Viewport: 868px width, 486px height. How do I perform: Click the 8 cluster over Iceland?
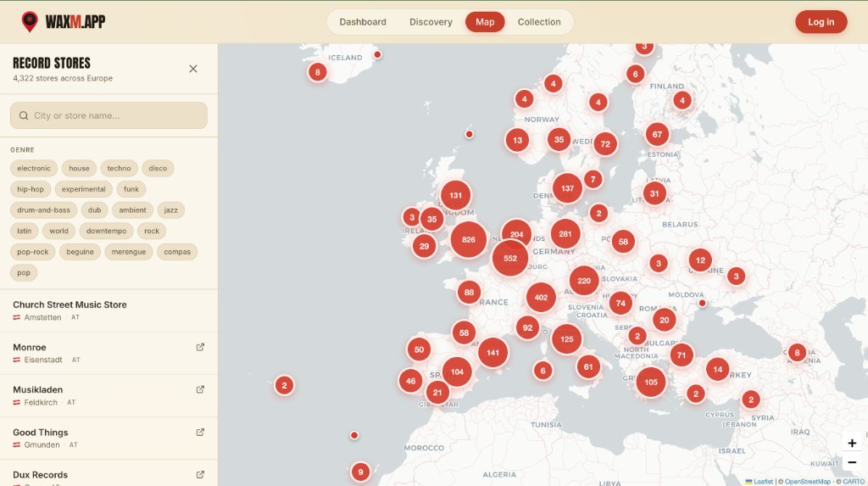pos(317,72)
